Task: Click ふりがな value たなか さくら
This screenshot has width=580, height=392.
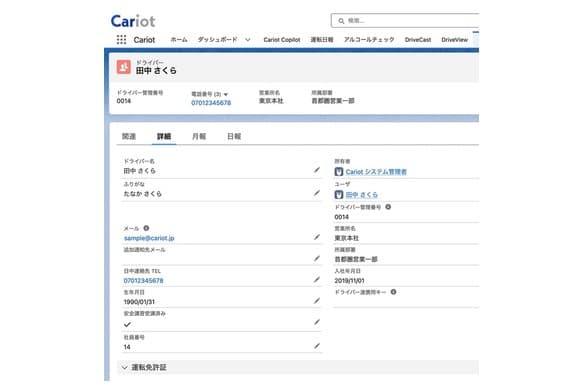Action: pos(142,194)
